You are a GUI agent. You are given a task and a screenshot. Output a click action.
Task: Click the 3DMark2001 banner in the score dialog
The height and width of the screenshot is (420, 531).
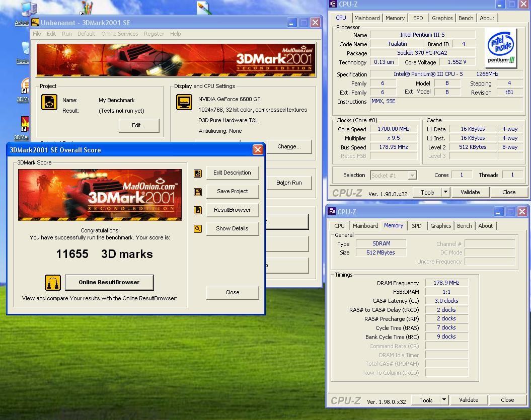100,195
